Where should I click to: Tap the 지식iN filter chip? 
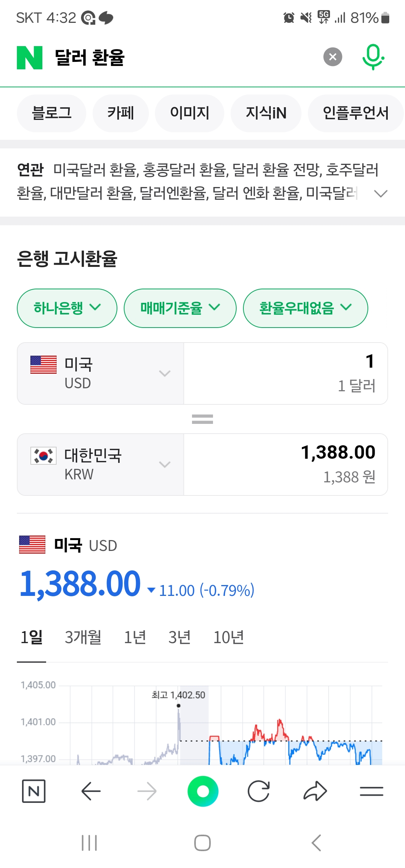[x=266, y=113]
